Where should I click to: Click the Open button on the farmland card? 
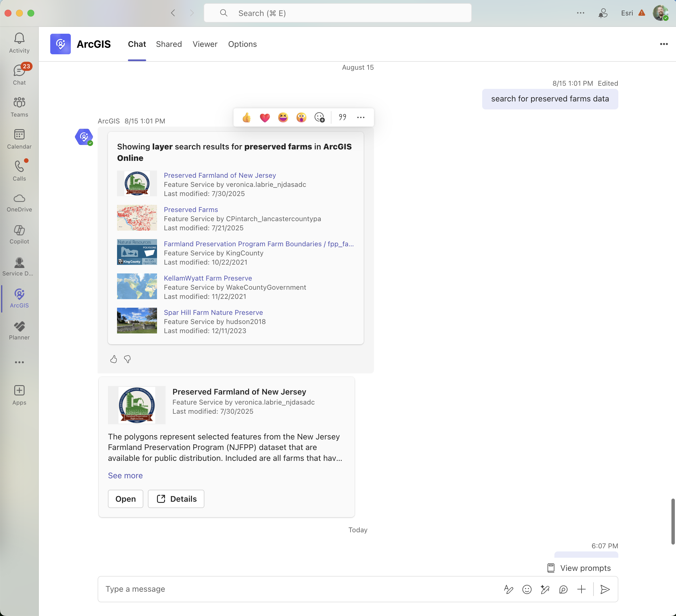coord(125,499)
